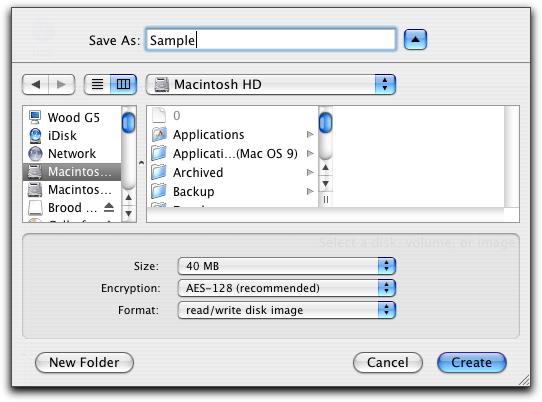Image resolution: width=542 pixels, height=402 pixels.
Task: Switch to column view
Action: click(x=123, y=84)
